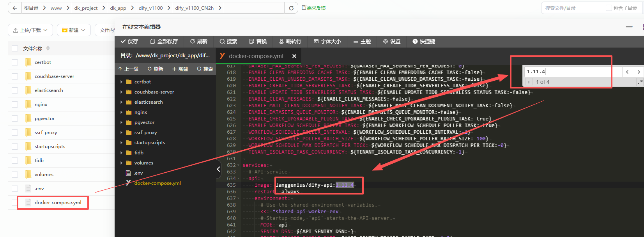Expand the nginx folder in editor tree
The width and height of the screenshot is (644, 237).
tap(121, 112)
